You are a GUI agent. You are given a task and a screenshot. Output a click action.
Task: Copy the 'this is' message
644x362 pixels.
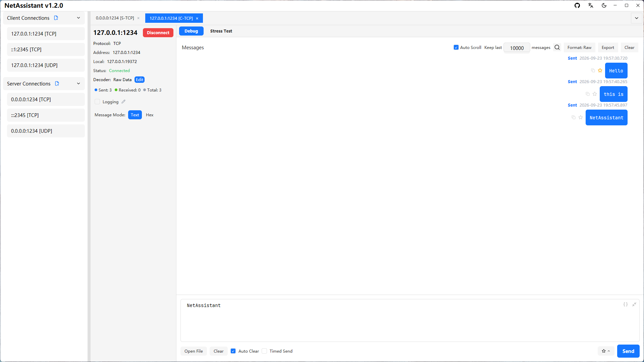pos(588,94)
